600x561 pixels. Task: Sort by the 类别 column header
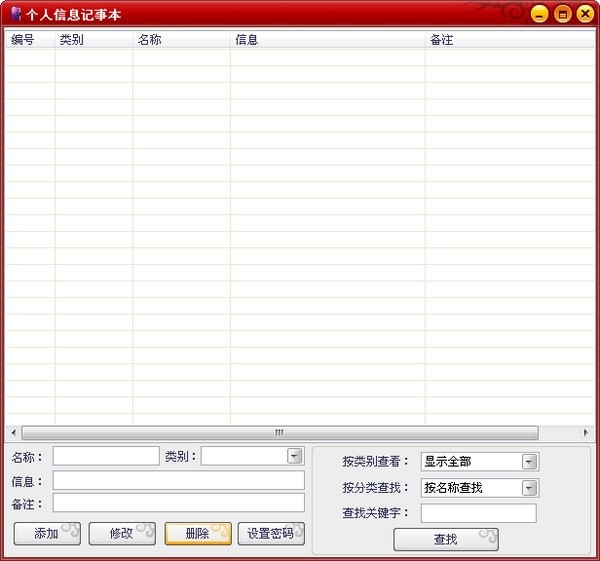(94, 39)
